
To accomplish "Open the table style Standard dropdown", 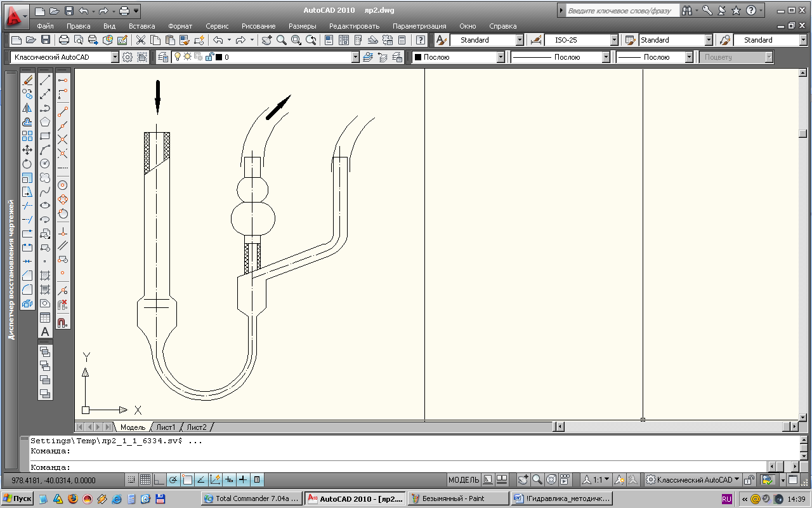I will coord(709,40).
